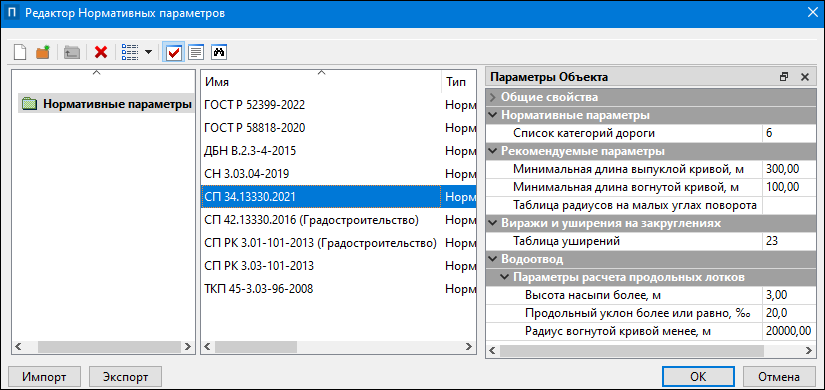This screenshot has width=825, height=390.
Task: Toggle the text lines properties panel icon
Action: pos(196,52)
